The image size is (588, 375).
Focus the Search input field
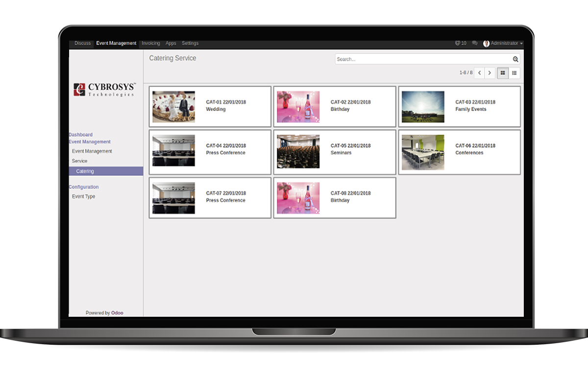click(x=423, y=59)
